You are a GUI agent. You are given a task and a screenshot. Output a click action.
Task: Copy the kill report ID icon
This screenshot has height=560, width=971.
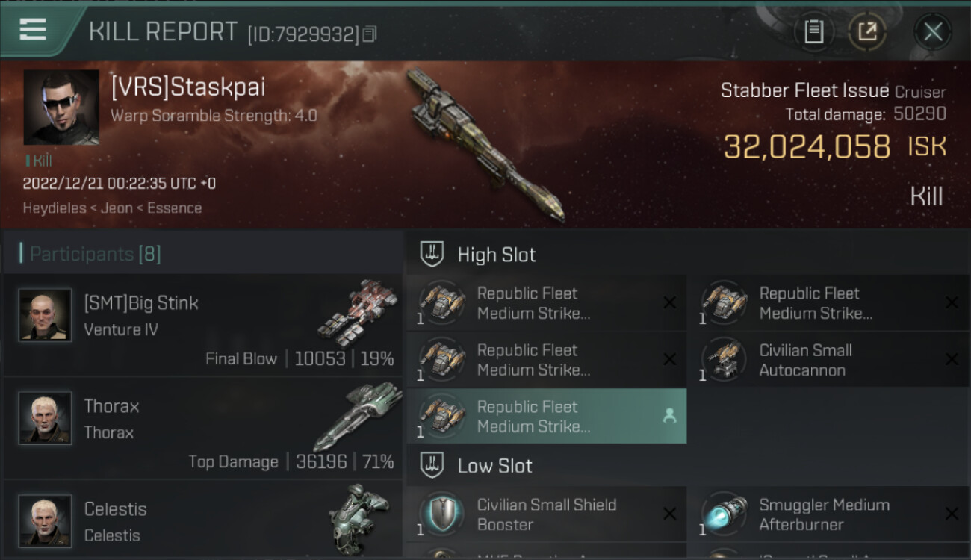(370, 34)
